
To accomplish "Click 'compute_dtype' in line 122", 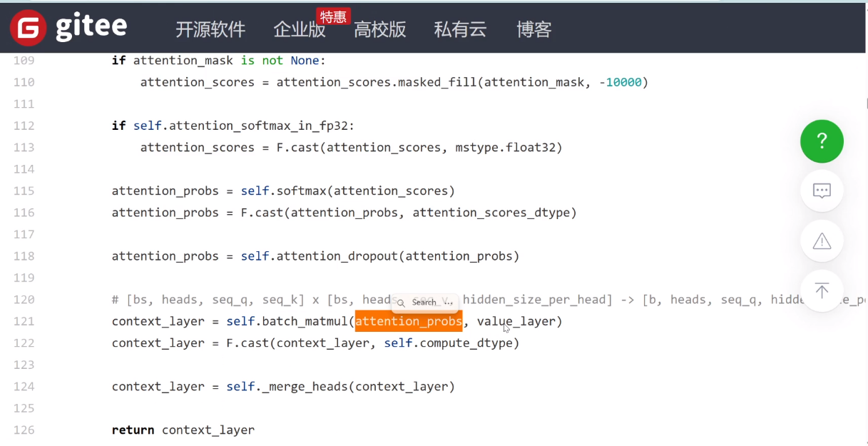I will click(466, 343).
